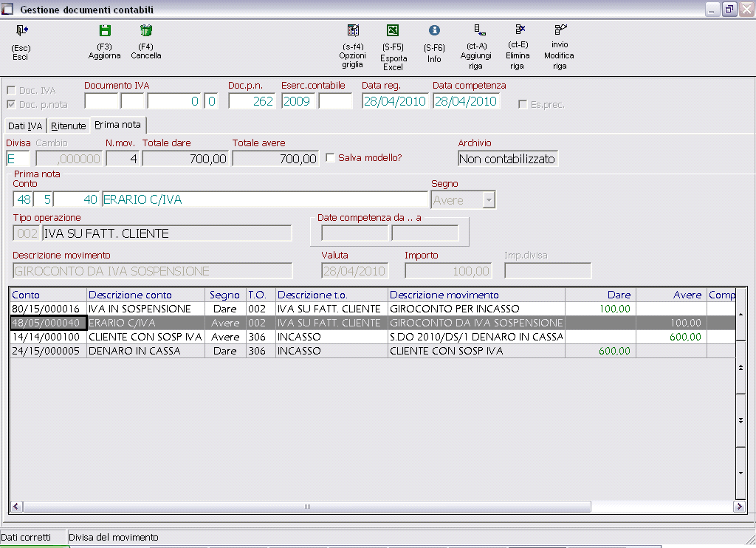
Task: Toggle the Doc. p.nota checkbox
Action: [x=11, y=104]
